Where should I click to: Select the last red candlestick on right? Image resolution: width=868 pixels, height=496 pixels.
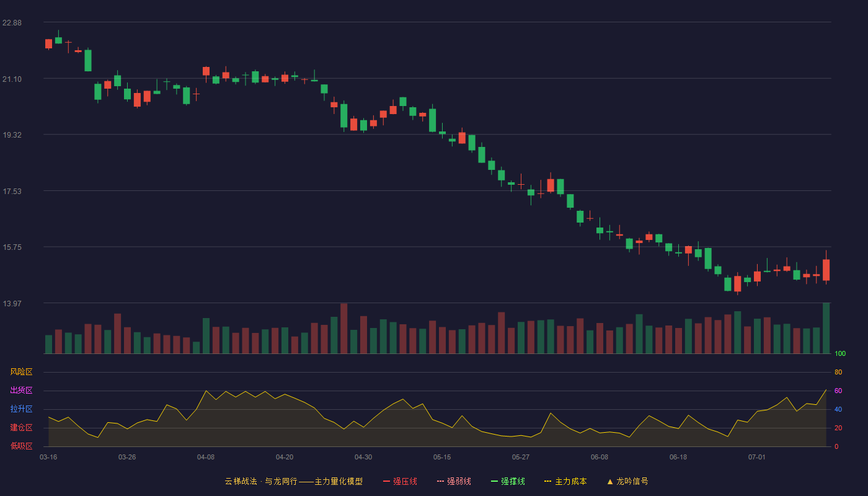pos(826,270)
